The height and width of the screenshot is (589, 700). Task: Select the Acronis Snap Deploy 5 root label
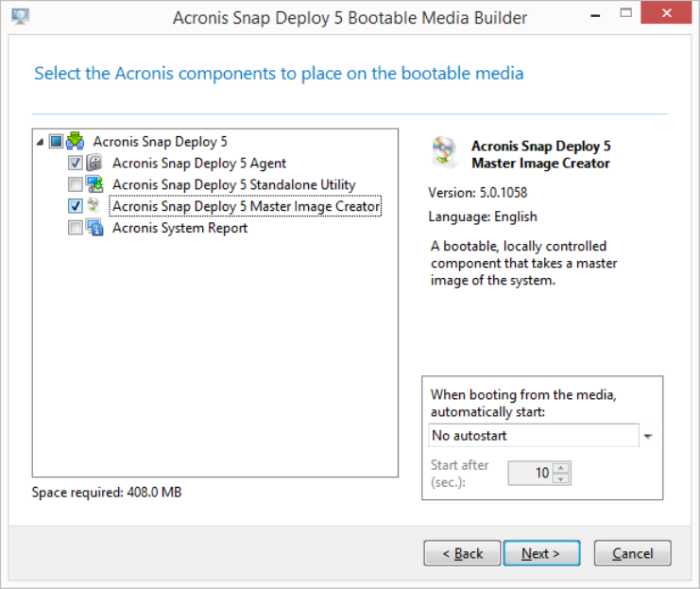[x=160, y=142]
